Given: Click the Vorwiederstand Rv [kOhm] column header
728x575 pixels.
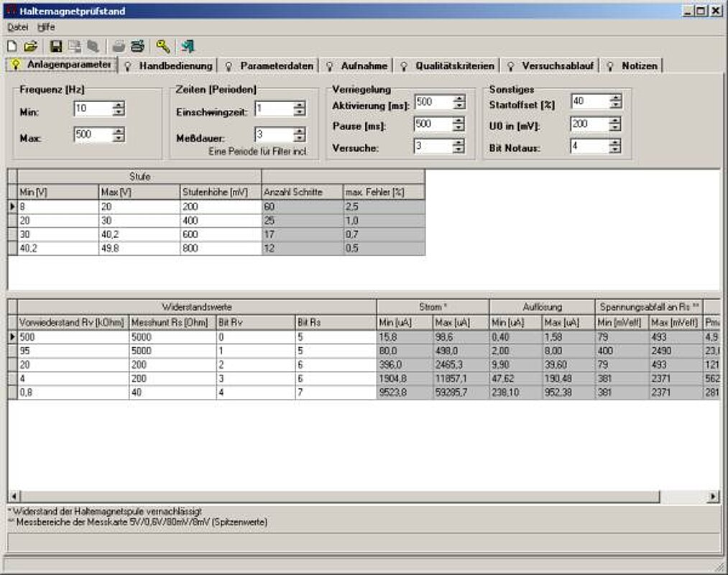Looking at the screenshot, I should (73, 322).
